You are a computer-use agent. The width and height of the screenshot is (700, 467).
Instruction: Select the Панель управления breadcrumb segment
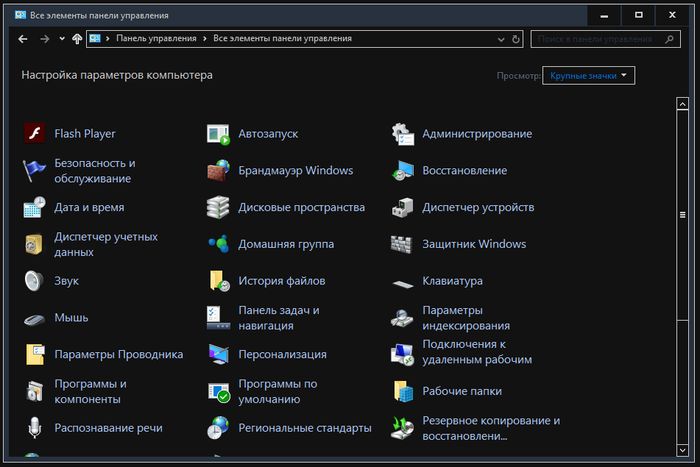coord(157,39)
